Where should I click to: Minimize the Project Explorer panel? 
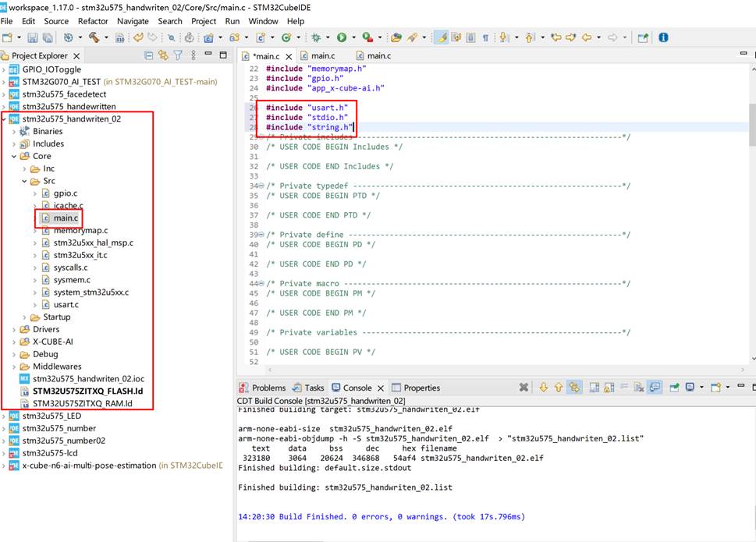coord(208,54)
